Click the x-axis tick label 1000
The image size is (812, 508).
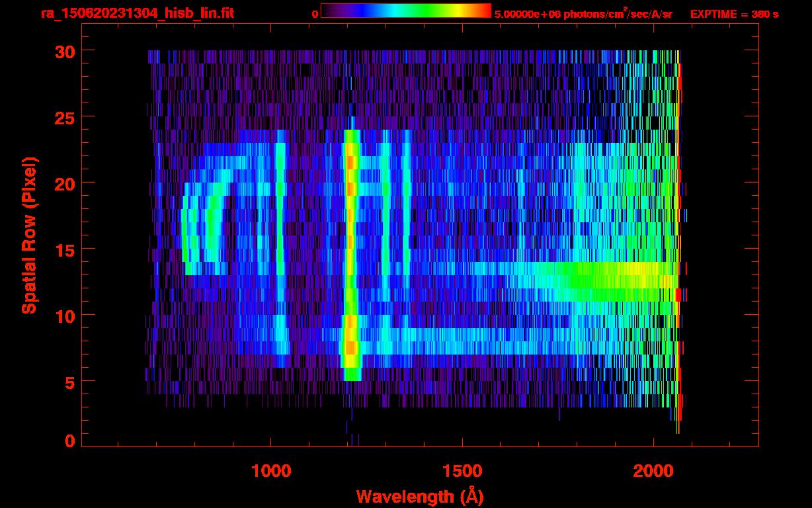[x=271, y=471]
